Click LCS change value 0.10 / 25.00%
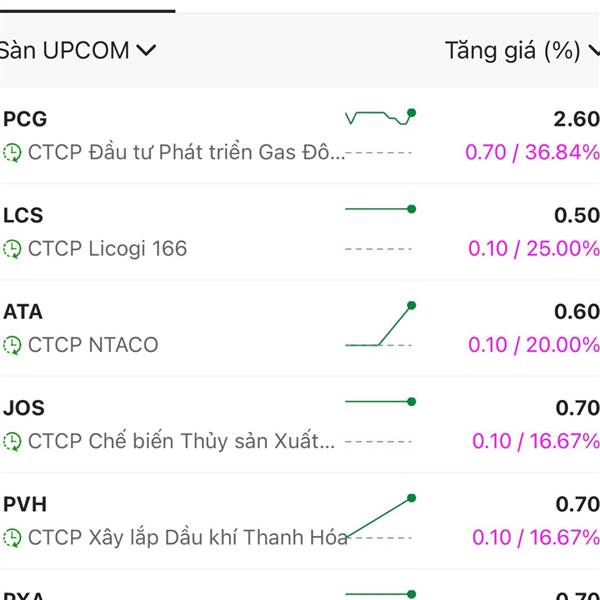The height and width of the screenshot is (600, 600). click(534, 249)
